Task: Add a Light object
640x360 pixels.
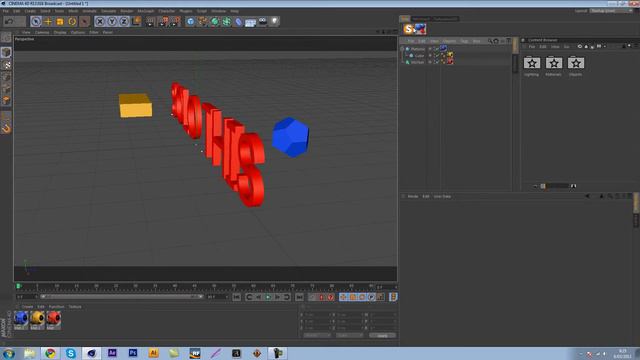Action: [x=275, y=21]
